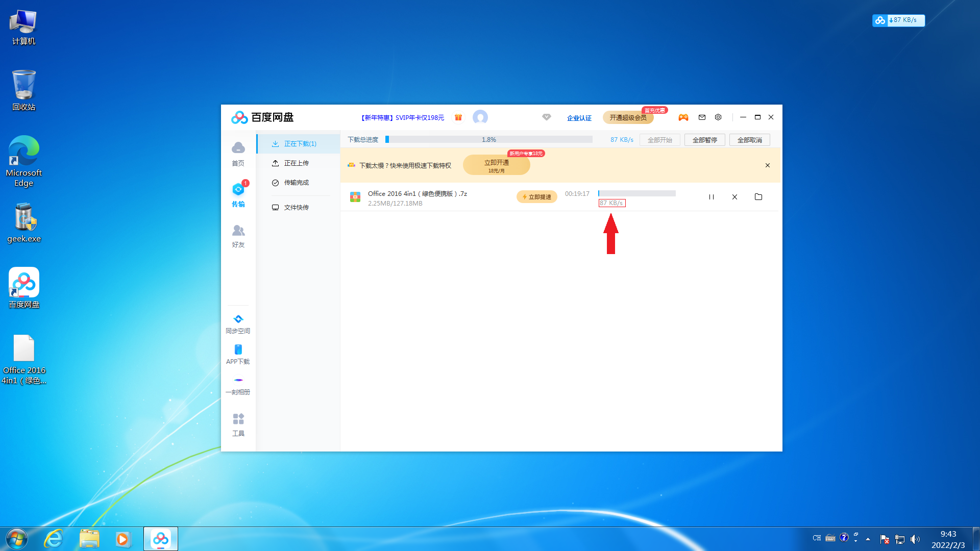Pause the Office 2016 4in1 download
The width and height of the screenshot is (980, 551).
point(712,197)
